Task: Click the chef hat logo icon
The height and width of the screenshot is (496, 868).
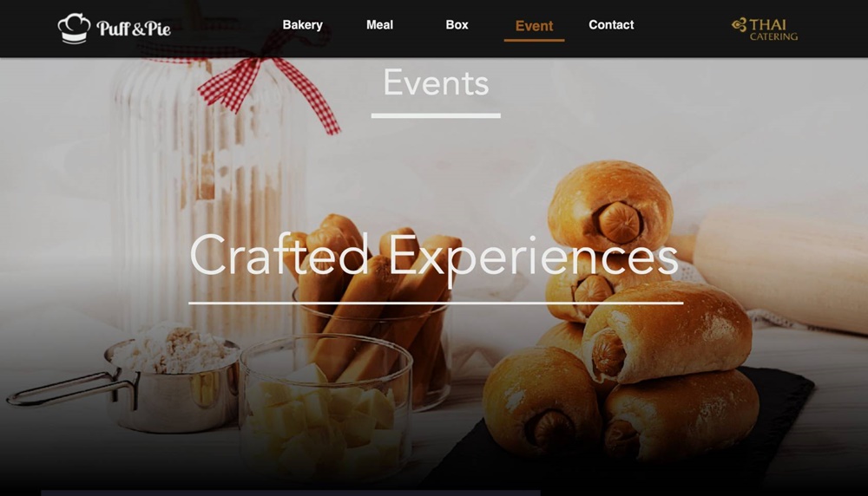Action: [x=74, y=29]
